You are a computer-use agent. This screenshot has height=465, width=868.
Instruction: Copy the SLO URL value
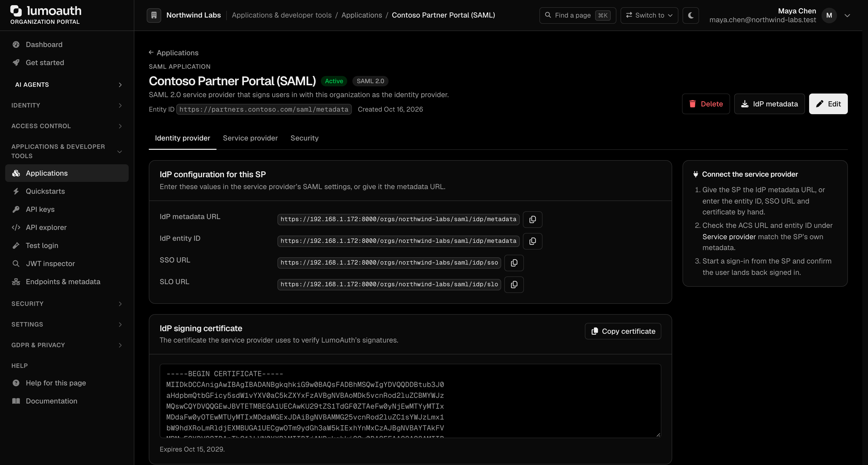point(514,284)
